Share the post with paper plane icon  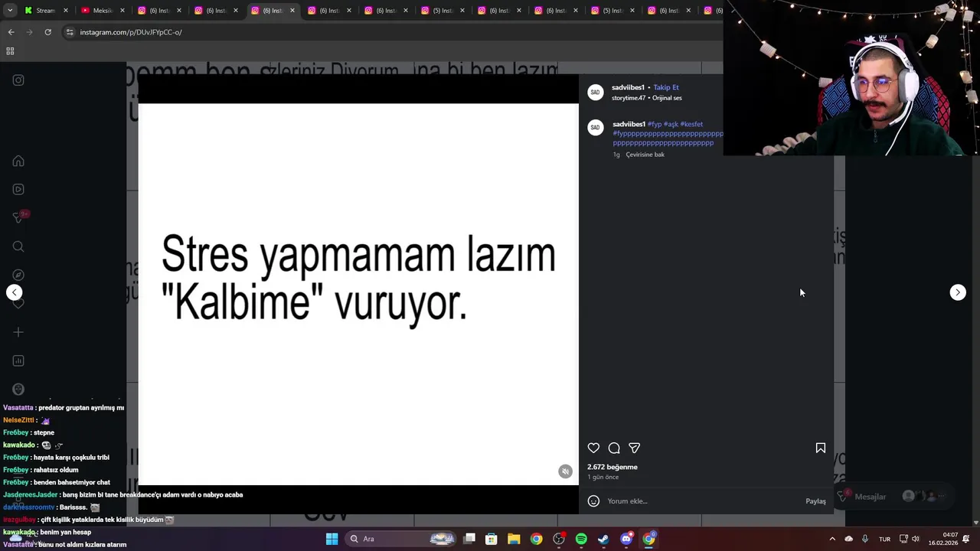[634, 448]
